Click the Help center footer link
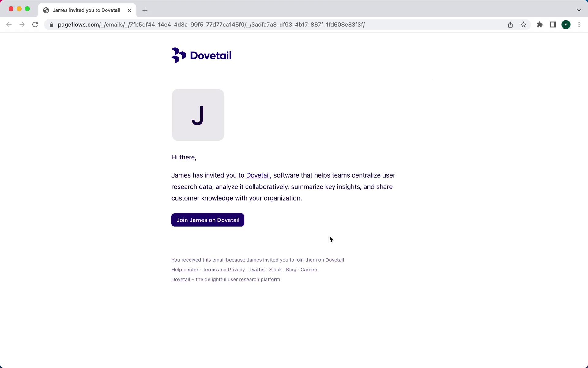The height and width of the screenshot is (368, 588). [185, 269]
